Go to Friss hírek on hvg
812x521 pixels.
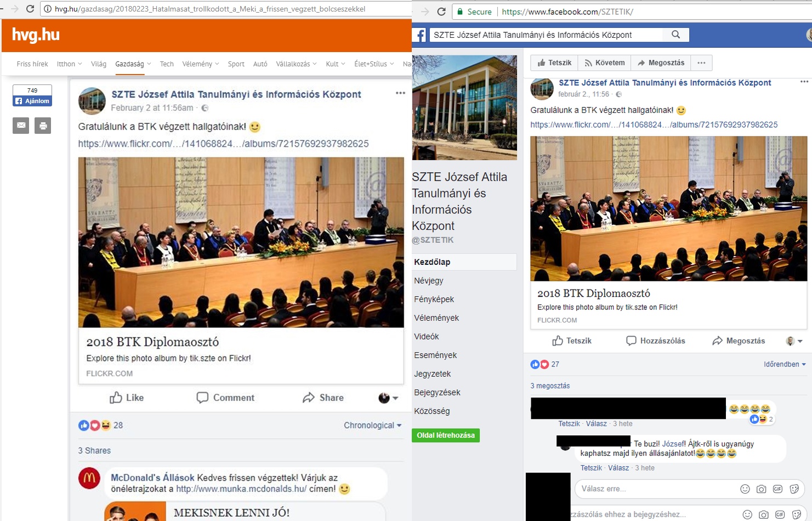[x=32, y=64]
